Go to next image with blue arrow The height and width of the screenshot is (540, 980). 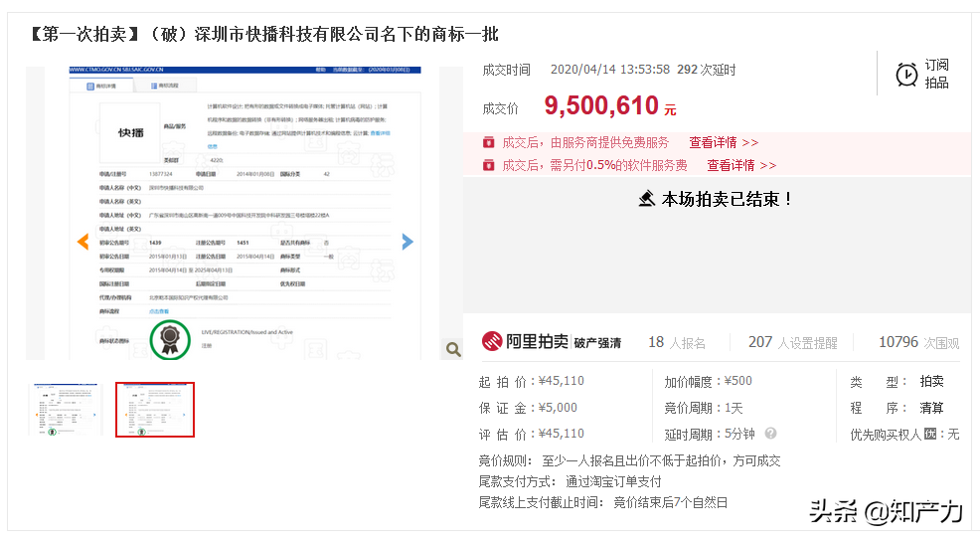pos(408,242)
